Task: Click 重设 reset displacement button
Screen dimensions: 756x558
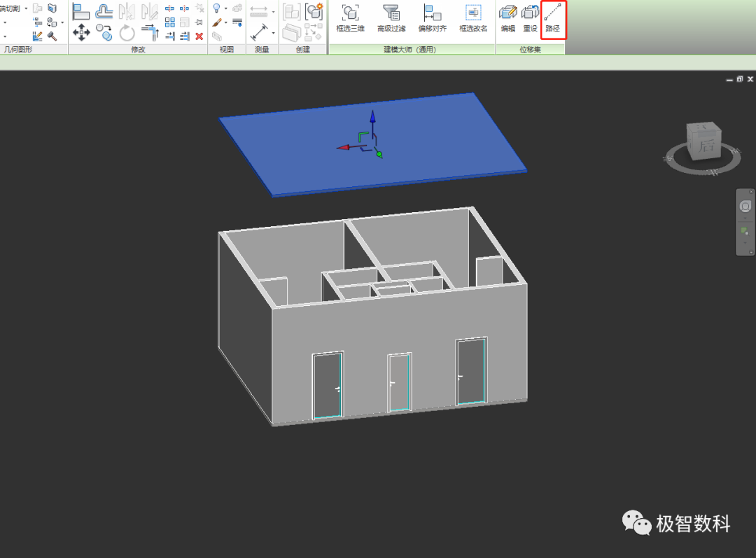Action: 530,18
